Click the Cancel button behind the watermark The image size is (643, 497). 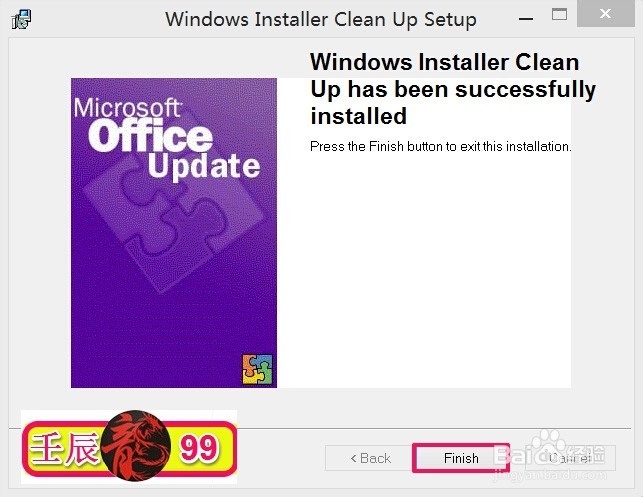click(570, 458)
